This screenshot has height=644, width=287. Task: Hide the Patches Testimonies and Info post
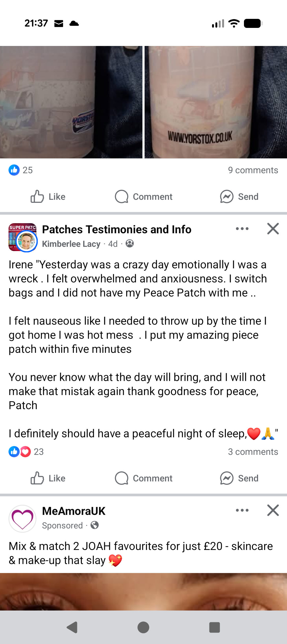pos(273,229)
